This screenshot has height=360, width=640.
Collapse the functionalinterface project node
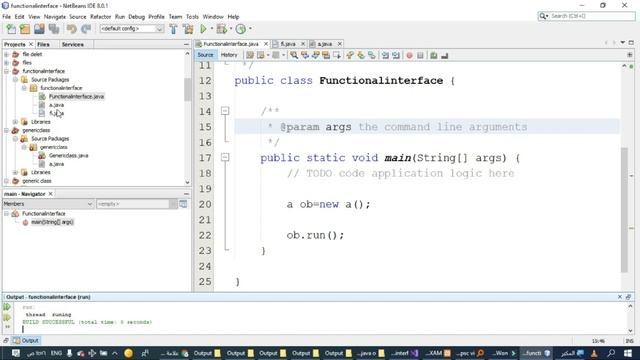coord(7,71)
